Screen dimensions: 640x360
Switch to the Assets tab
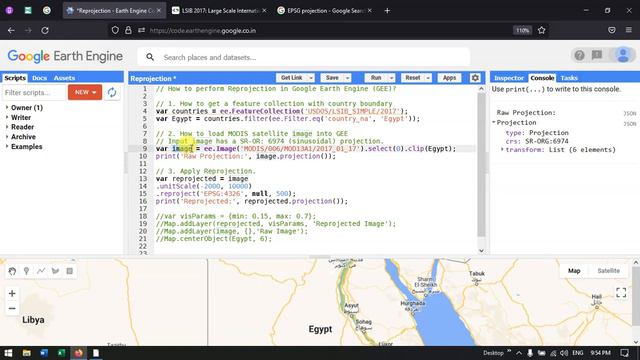64,78
